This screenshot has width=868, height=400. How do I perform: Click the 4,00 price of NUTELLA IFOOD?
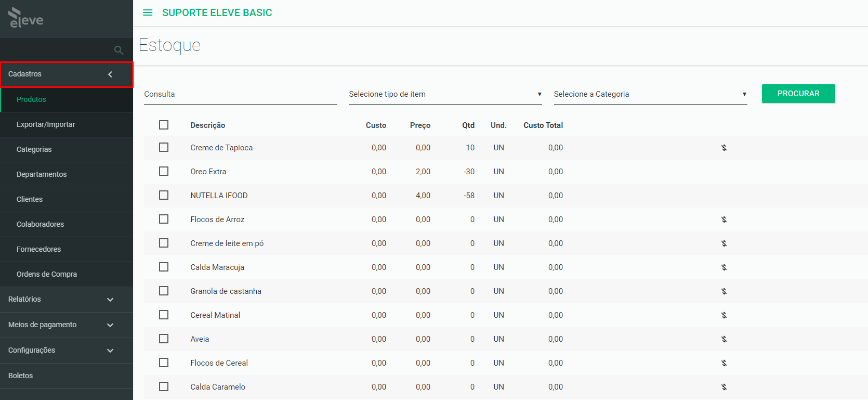tap(423, 196)
